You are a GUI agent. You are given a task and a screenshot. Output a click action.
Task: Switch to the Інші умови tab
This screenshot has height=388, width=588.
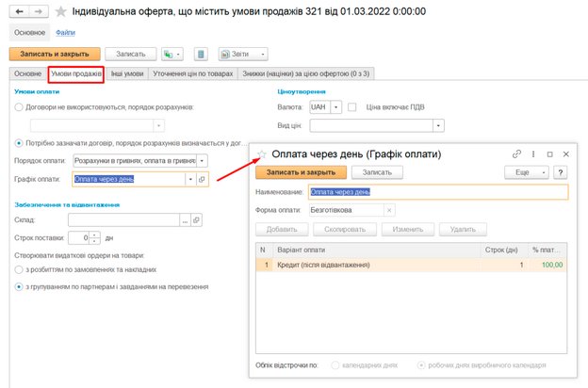tap(127, 73)
